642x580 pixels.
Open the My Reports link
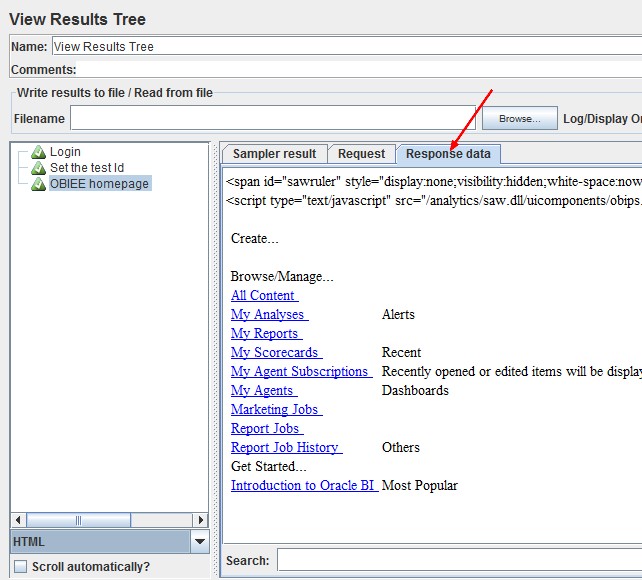[267, 333]
